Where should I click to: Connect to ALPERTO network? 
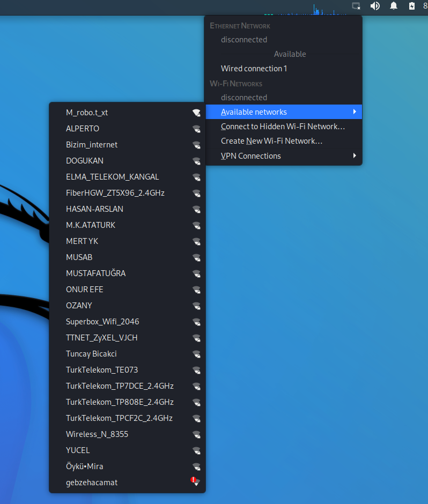click(127, 129)
